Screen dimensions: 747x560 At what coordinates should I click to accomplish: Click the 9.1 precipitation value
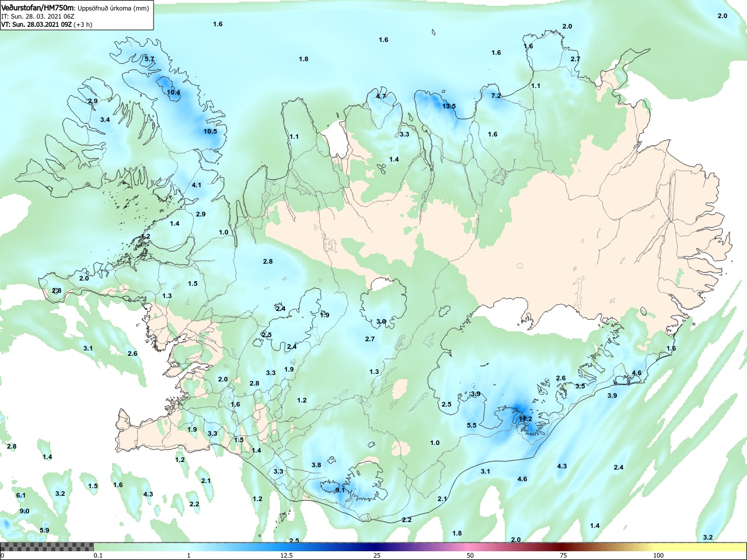(x=340, y=490)
